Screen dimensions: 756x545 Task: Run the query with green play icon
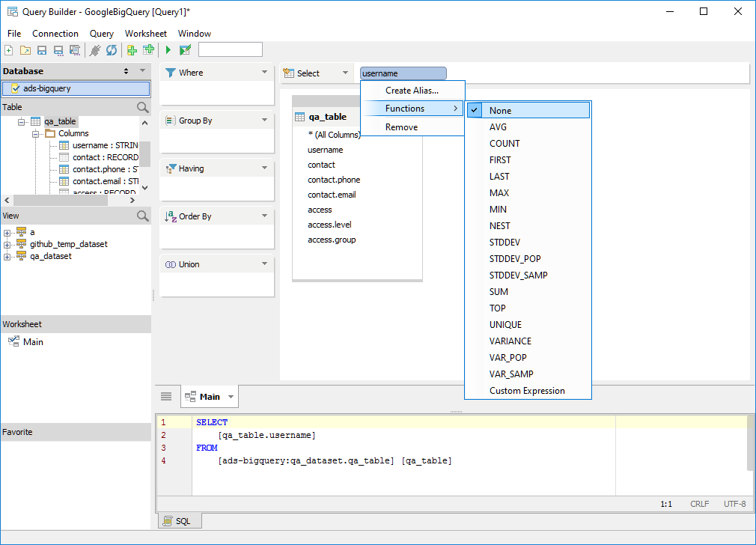click(x=168, y=50)
